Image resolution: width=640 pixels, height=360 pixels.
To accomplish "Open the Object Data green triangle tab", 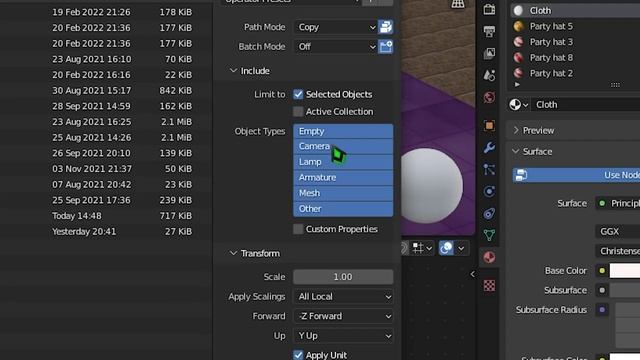I will coord(489,235).
